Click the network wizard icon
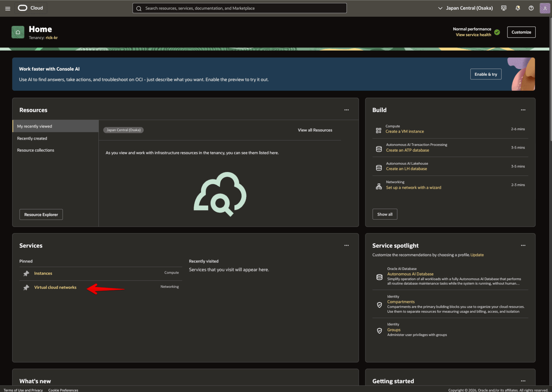Screen dimensions: 552x392 click(x=379, y=186)
